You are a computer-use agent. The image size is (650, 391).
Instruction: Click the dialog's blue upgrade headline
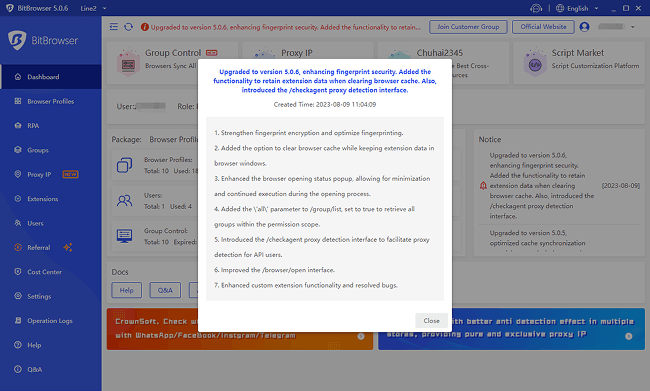click(325, 81)
